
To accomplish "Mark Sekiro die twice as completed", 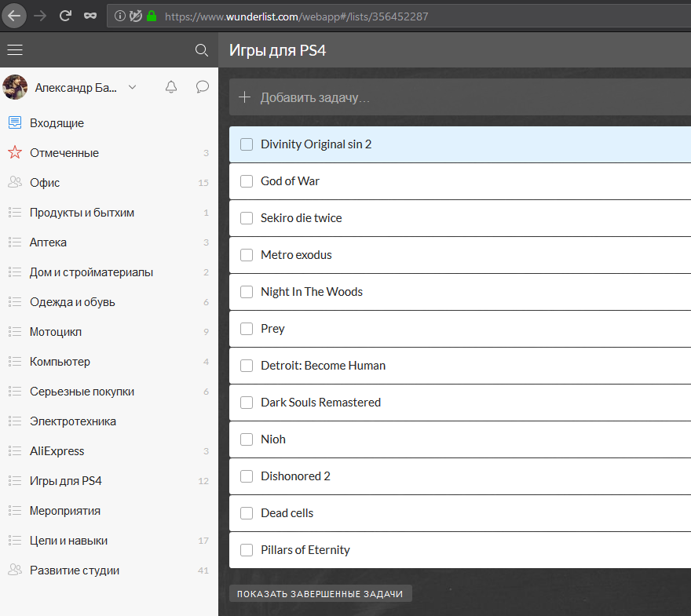I will click(x=247, y=218).
